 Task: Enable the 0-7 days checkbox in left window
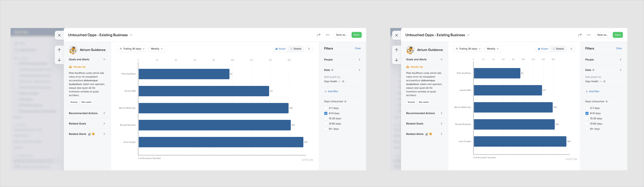click(326, 108)
